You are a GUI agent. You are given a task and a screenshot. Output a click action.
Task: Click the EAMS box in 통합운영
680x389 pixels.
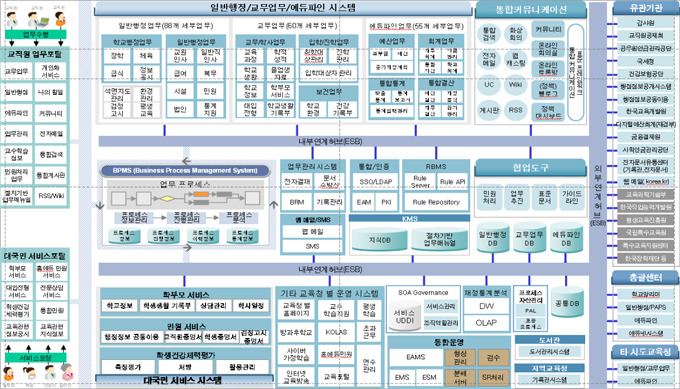pos(415,357)
